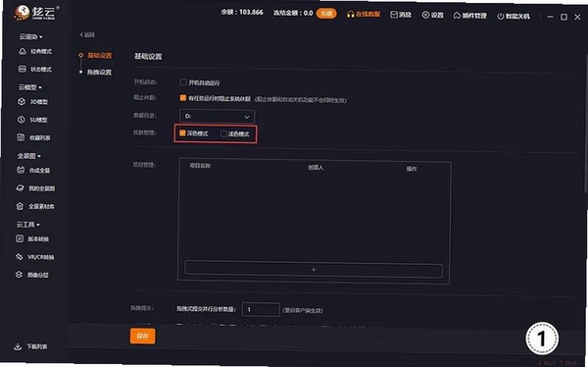The height and width of the screenshot is (367, 588).
Task: Click the 操作 column header
Action: pos(412,169)
